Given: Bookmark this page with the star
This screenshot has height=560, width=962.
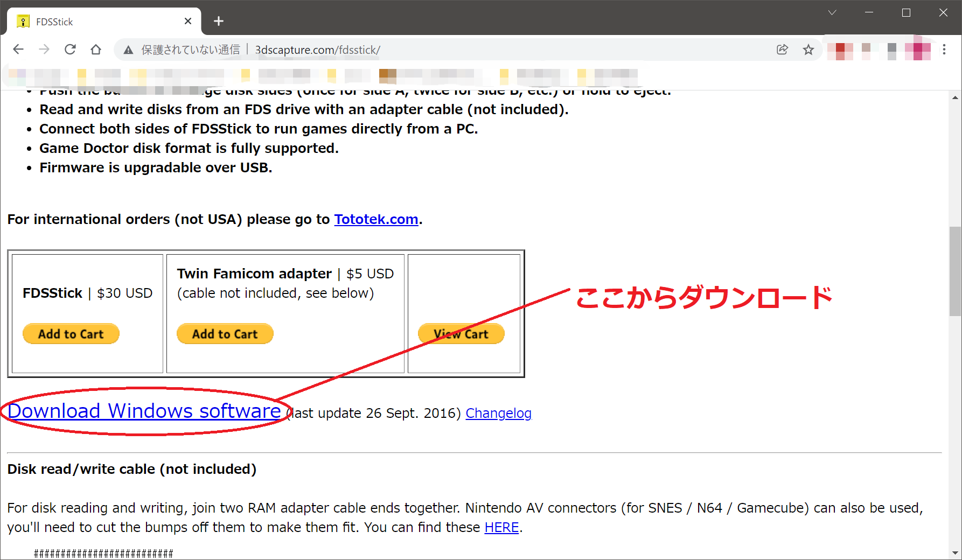Looking at the screenshot, I should (808, 50).
